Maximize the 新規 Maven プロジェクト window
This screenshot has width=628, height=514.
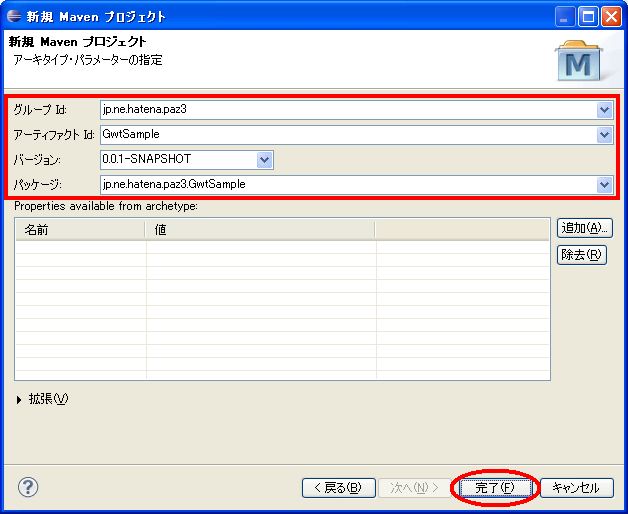point(588,17)
